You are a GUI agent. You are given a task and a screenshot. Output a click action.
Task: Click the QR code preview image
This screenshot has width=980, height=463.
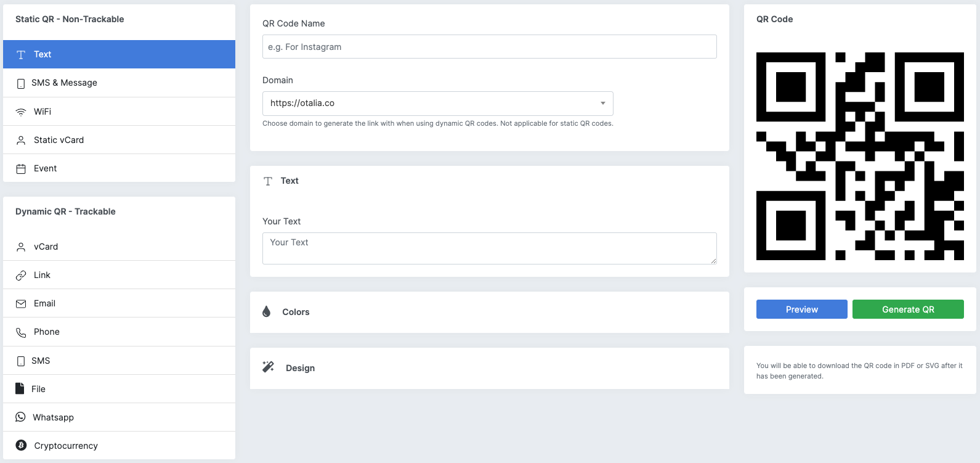[860, 156]
